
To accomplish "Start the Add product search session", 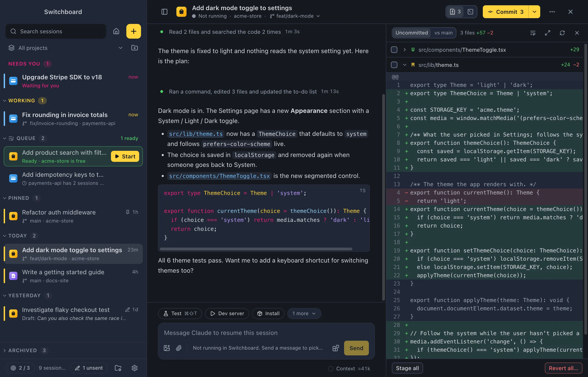I will 125,156.
